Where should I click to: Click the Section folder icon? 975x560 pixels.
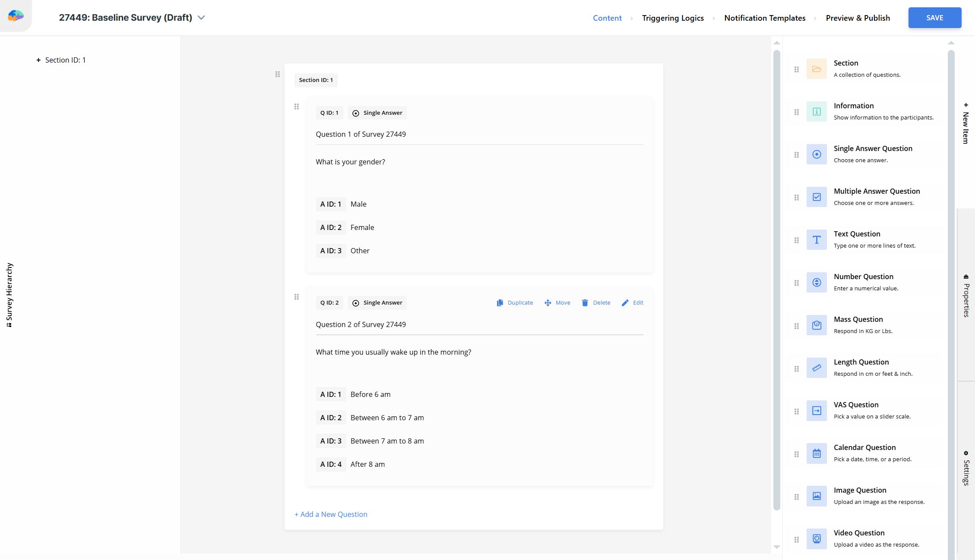(816, 69)
